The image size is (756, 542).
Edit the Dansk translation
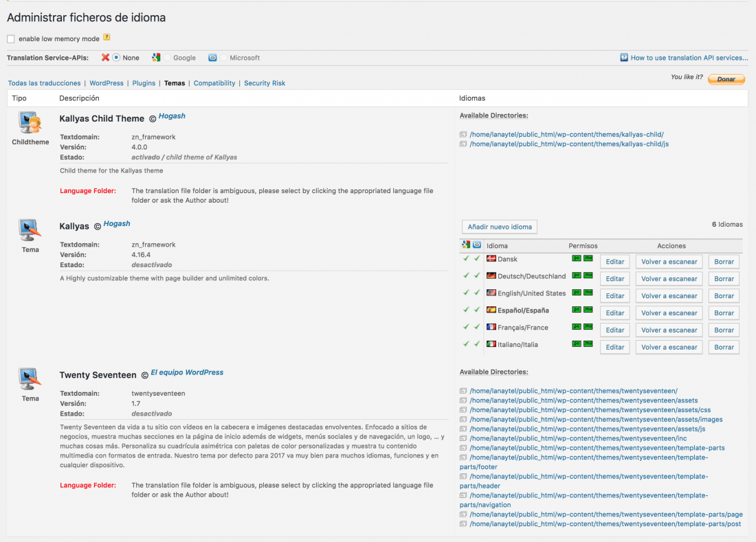[614, 262]
